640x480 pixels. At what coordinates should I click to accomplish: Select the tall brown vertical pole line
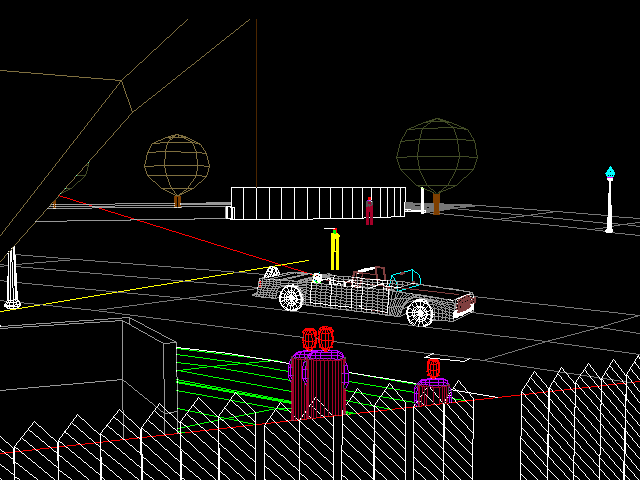coord(257,100)
